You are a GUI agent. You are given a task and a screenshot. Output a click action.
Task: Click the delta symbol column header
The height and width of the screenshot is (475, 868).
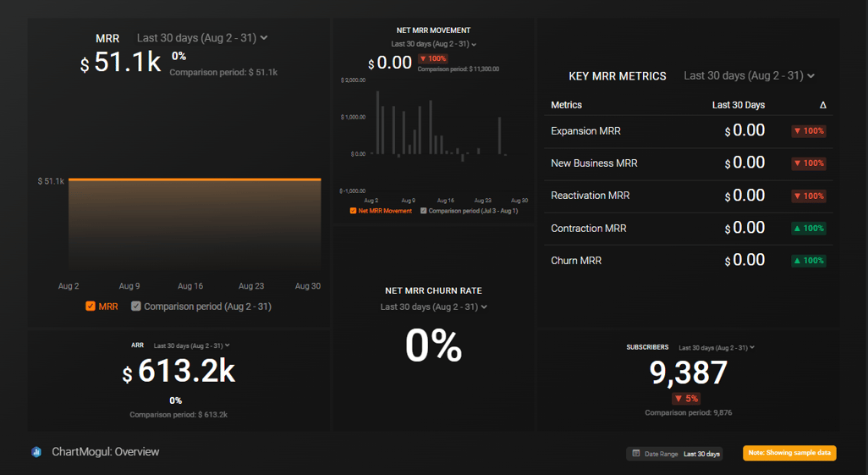822,105
